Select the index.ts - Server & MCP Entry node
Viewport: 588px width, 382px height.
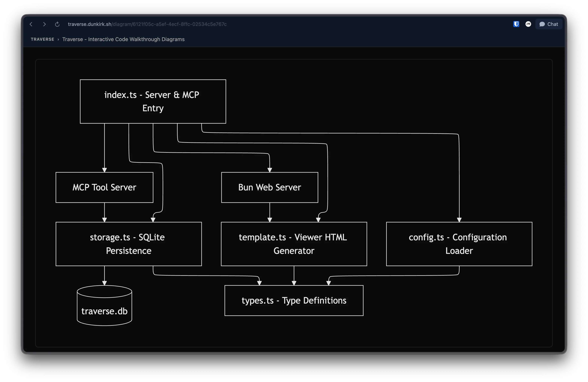[153, 101]
